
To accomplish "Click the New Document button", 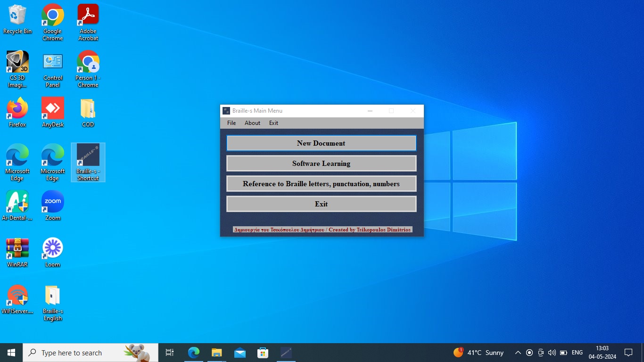I will 321,143.
